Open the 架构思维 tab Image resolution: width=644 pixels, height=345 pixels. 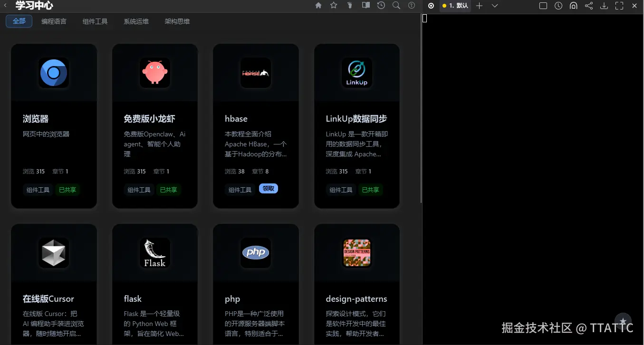point(177,21)
